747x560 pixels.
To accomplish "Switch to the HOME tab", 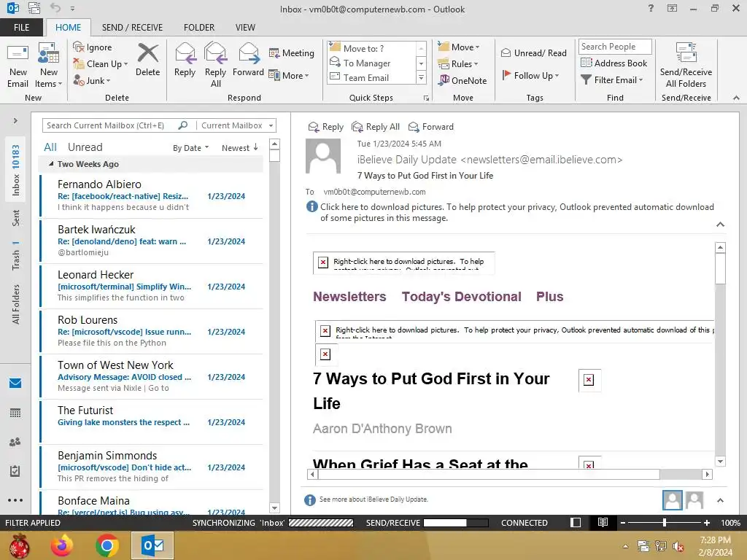I will click(x=68, y=27).
